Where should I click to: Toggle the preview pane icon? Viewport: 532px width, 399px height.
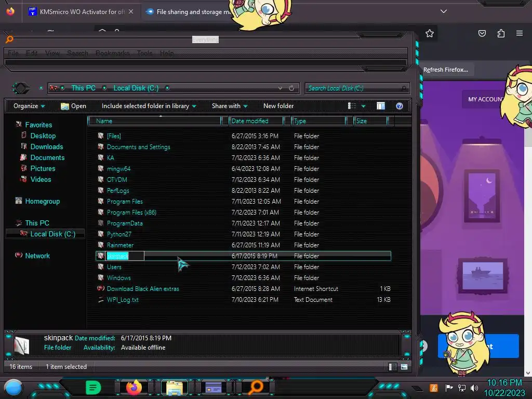tap(381, 106)
